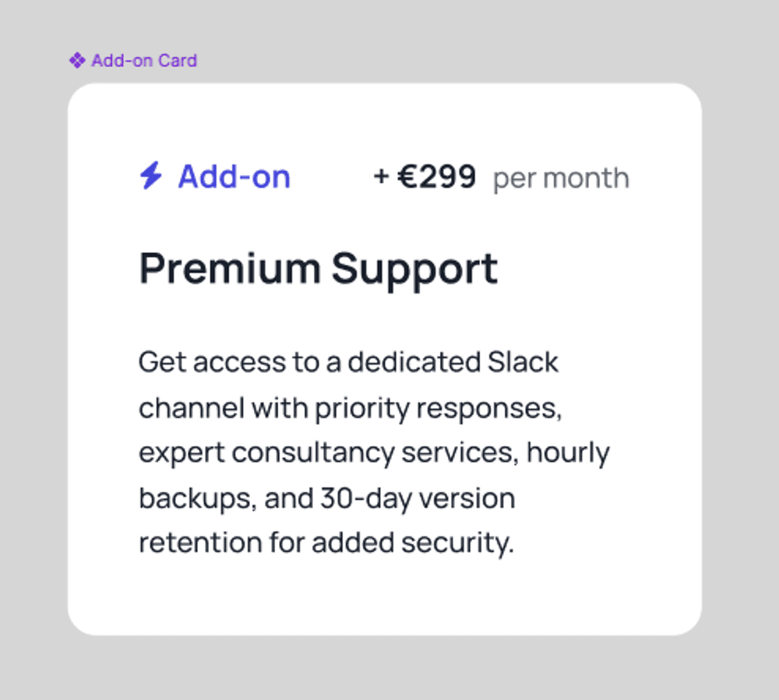779x700 pixels.
Task: Click the priority responses text
Action: pyautogui.click(x=438, y=407)
